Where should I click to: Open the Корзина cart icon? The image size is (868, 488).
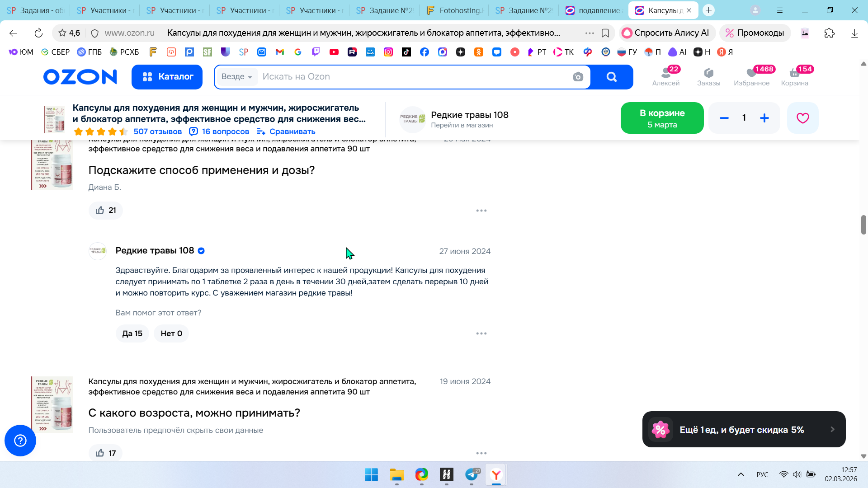pos(794,76)
